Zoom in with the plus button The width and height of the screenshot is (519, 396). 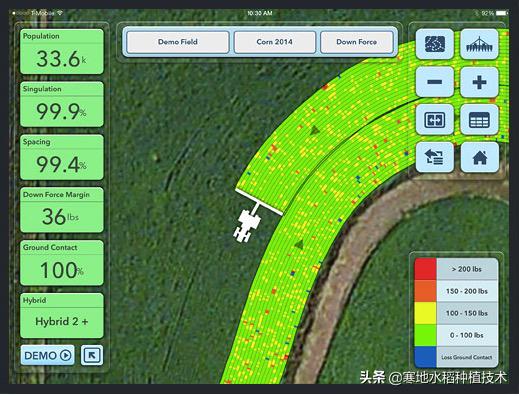click(x=479, y=82)
